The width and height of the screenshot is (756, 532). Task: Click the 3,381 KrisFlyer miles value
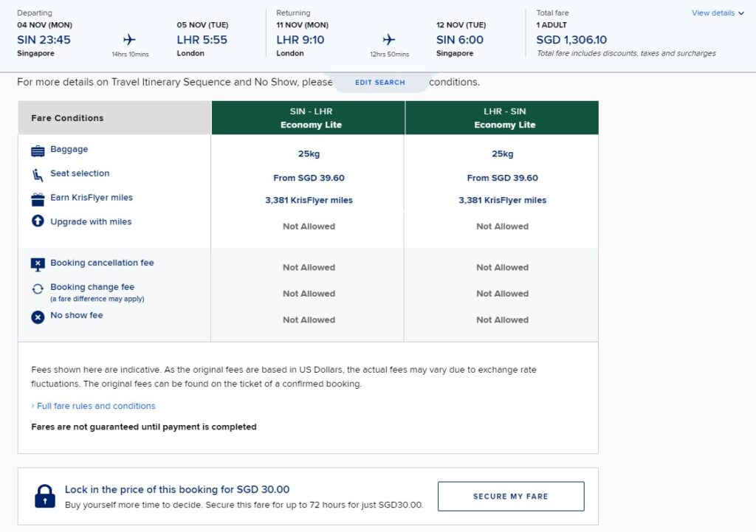pos(308,201)
